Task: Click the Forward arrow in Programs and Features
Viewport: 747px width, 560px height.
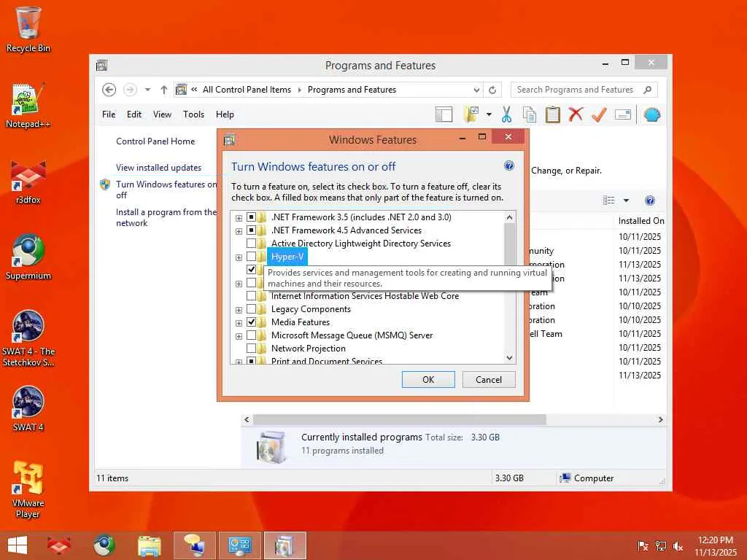Action: [130, 90]
